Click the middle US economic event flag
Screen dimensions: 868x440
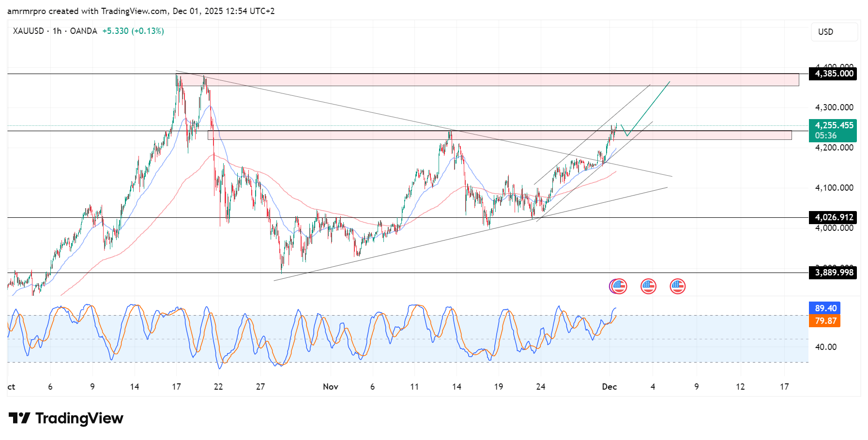pos(648,287)
